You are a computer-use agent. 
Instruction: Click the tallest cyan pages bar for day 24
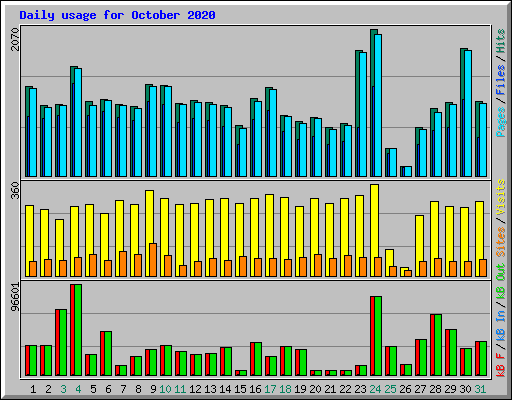(x=378, y=105)
